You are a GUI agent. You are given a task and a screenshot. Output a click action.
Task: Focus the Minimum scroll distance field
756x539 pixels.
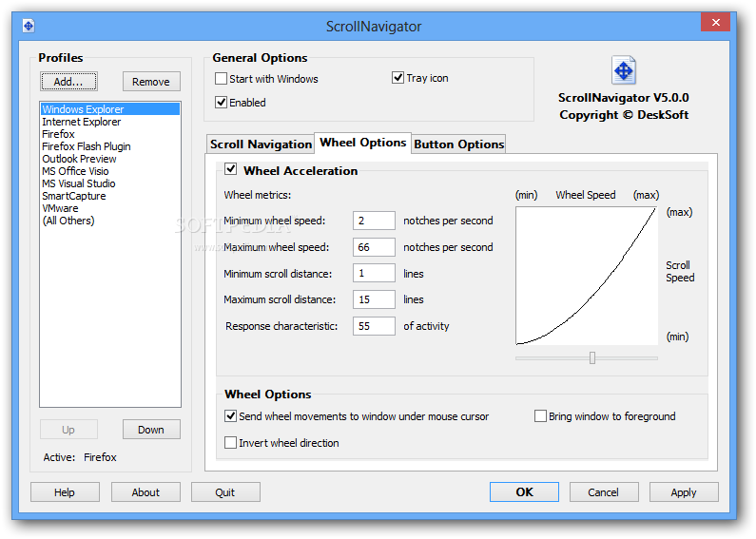pos(374,274)
